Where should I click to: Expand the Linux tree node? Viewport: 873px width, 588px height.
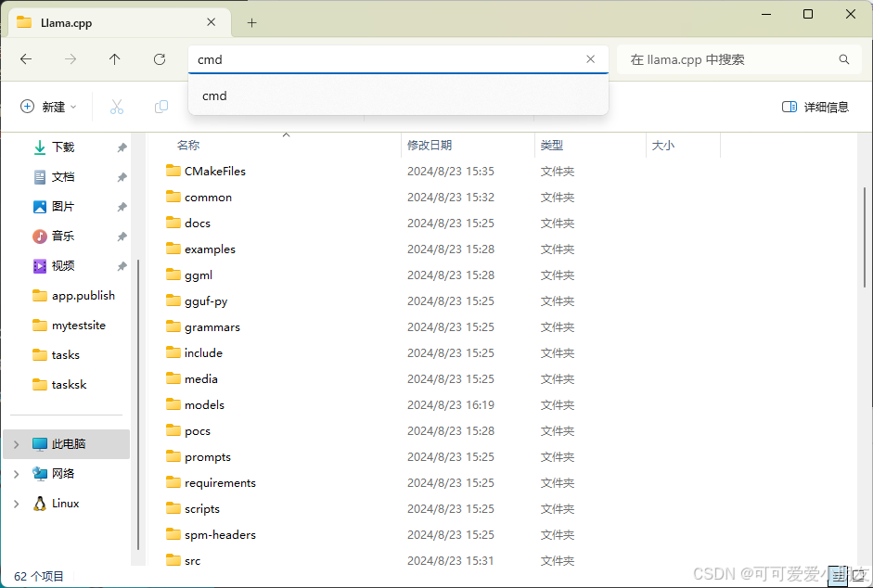coord(16,504)
